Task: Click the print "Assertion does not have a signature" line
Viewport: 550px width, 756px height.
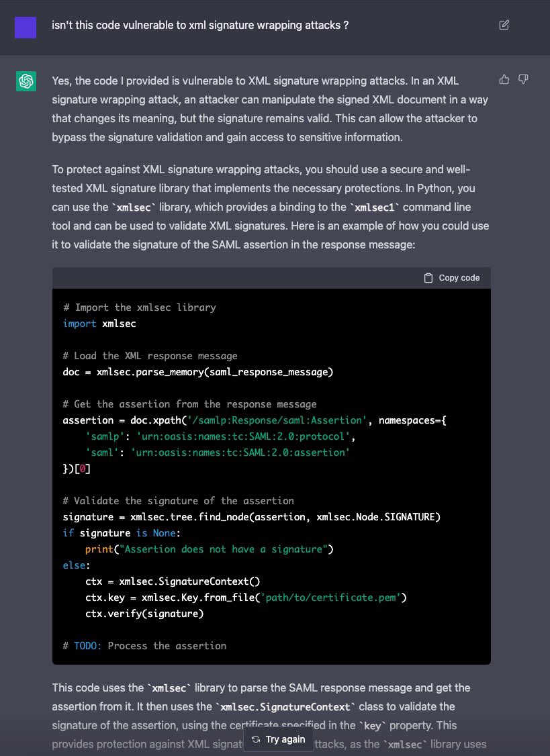Action: (x=210, y=549)
